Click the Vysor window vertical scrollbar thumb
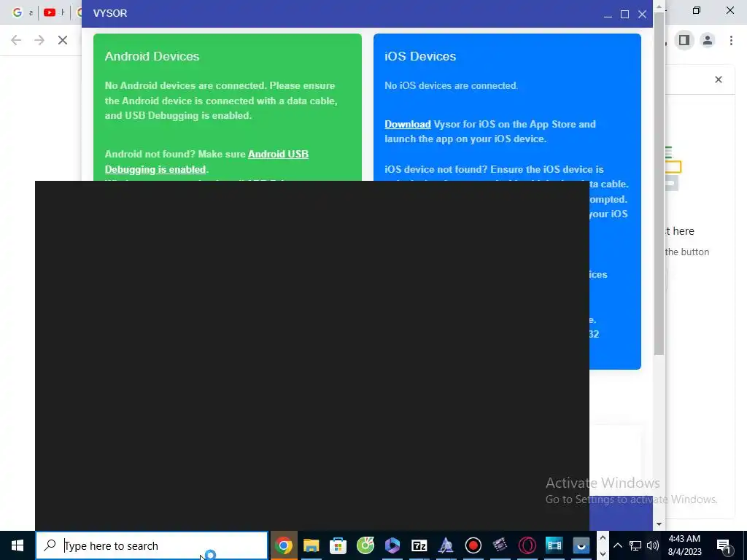This screenshot has width=747, height=560. pyautogui.click(x=659, y=183)
